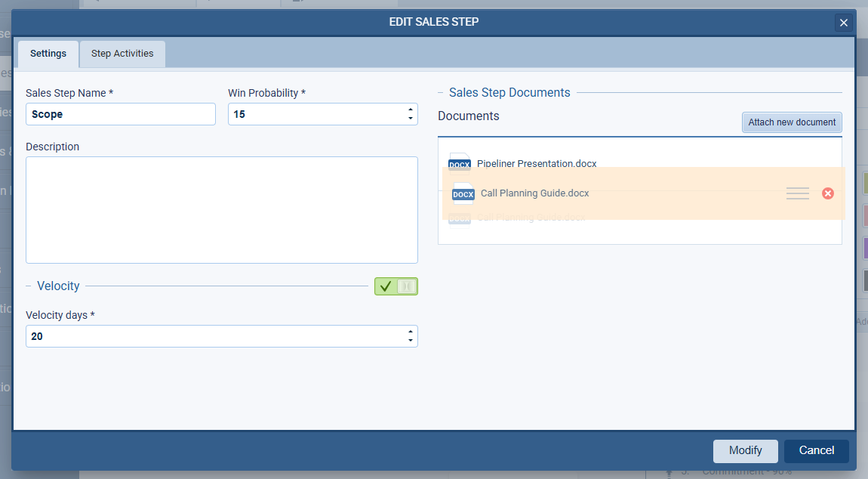Switch to the Step Activities tab

click(x=122, y=54)
